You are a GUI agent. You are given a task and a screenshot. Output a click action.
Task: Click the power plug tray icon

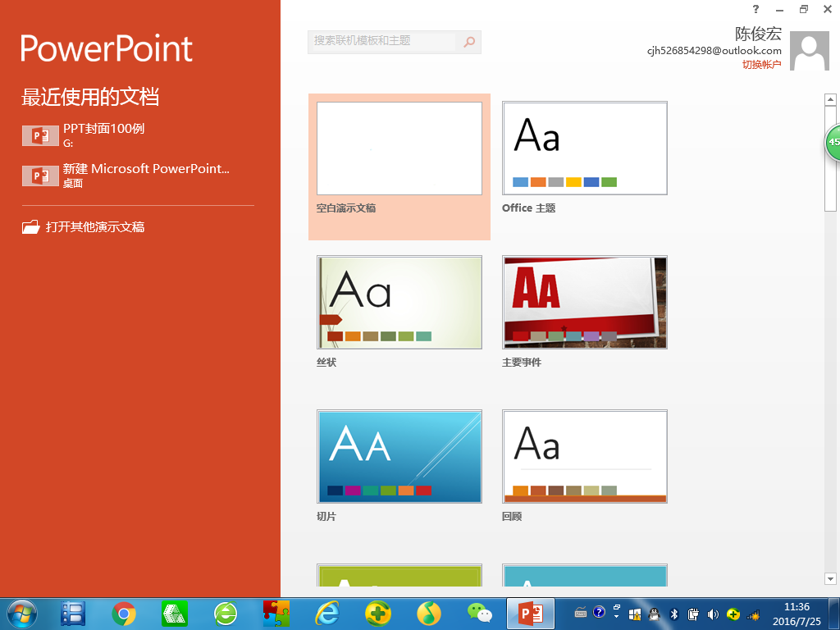click(x=693, y=614)
